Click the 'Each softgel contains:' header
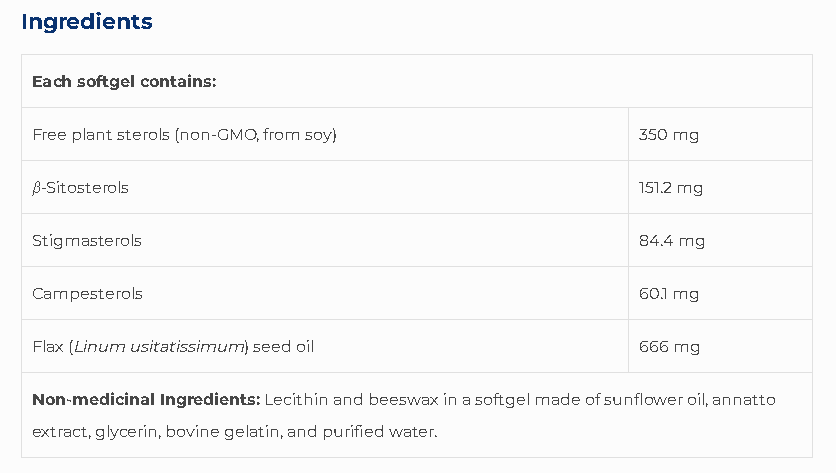 [124, 81]
